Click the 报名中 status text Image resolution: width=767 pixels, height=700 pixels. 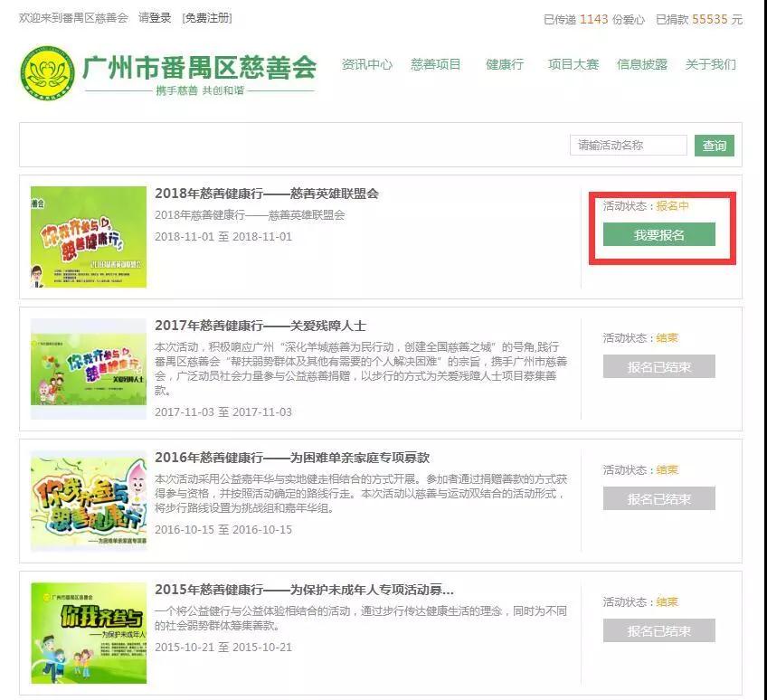(x=672, y=206)
